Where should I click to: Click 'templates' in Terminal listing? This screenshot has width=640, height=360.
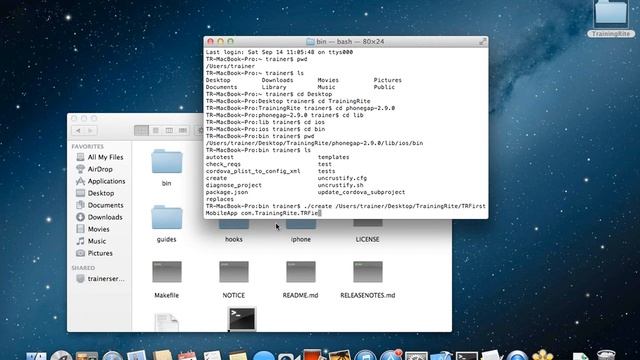333,157
